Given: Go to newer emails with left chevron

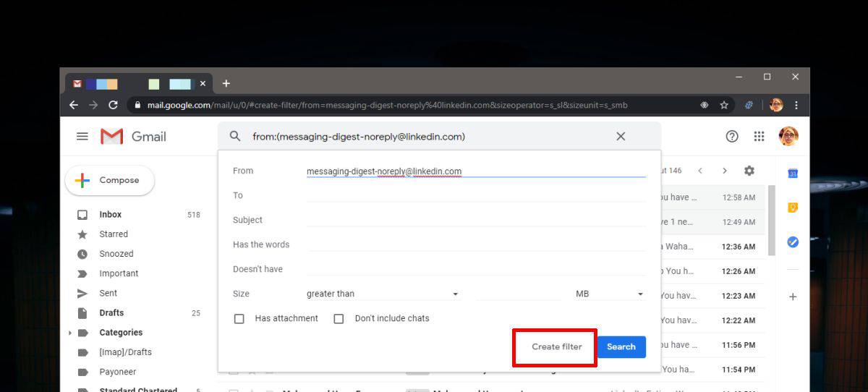Looking at the screenshot, I should coord(700,171).
